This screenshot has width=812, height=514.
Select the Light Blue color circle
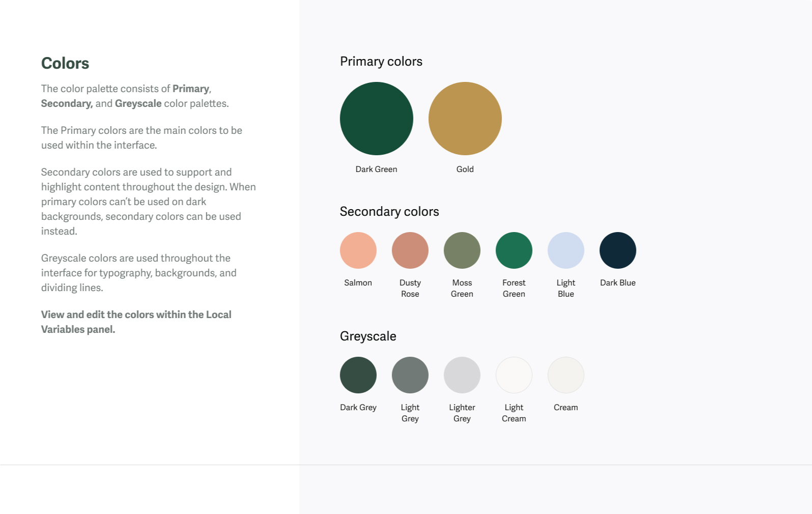(566, 250)
